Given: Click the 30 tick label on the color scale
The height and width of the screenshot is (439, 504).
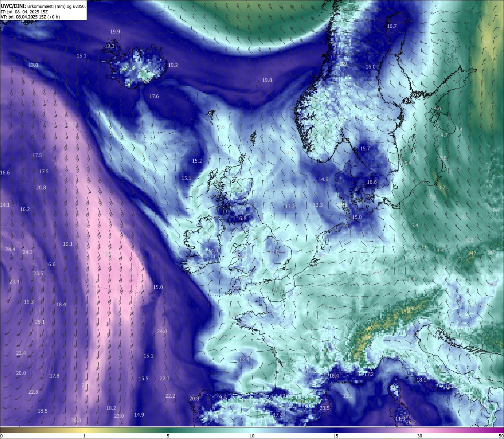Looking at the screenshot, I should pyautogui.click(x=420, y=436).
